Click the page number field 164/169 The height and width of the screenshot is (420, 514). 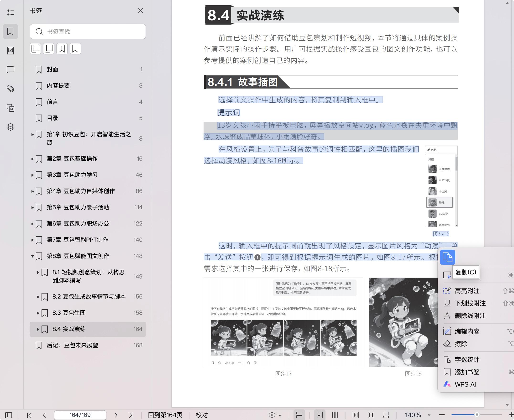[80, 415]
